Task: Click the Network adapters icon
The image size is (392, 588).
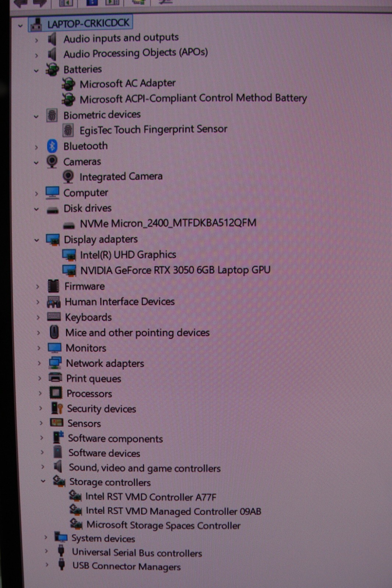Action: [55, 363]
